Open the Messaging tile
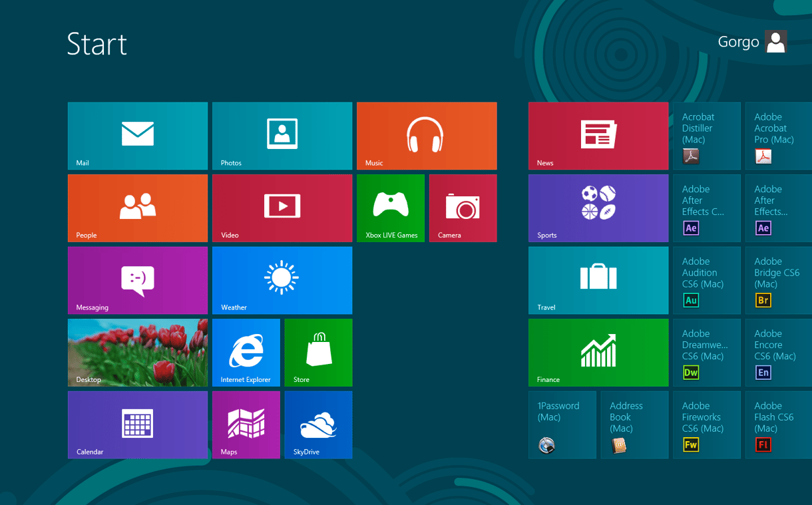Screen dimensions: 812x505 click(x=138, y=280)
